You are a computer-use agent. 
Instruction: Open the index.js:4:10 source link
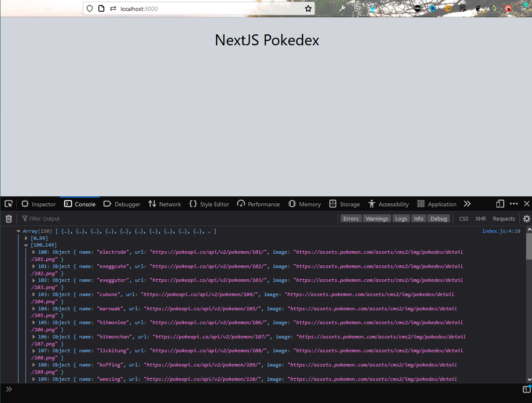click(501, 231)
